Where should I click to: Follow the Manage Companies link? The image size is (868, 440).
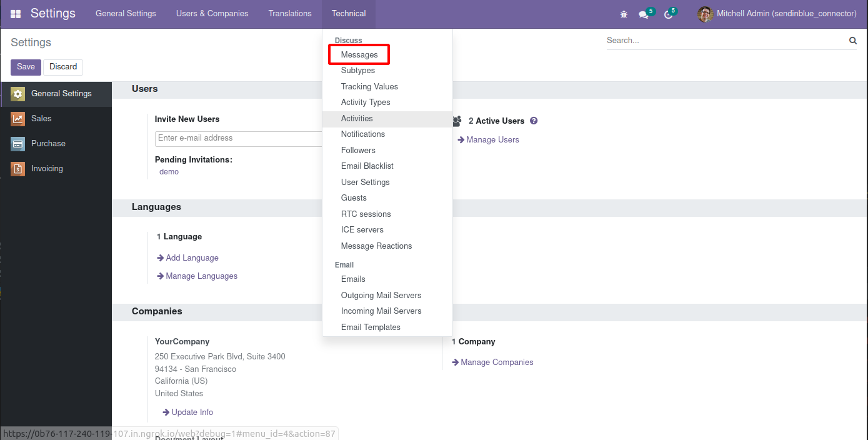(497, 362)
